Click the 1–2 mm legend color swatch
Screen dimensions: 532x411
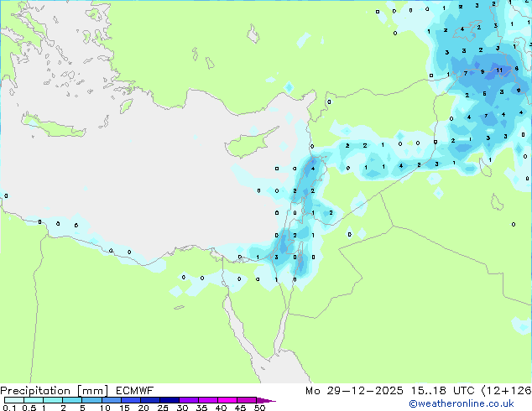coord(53,400)
